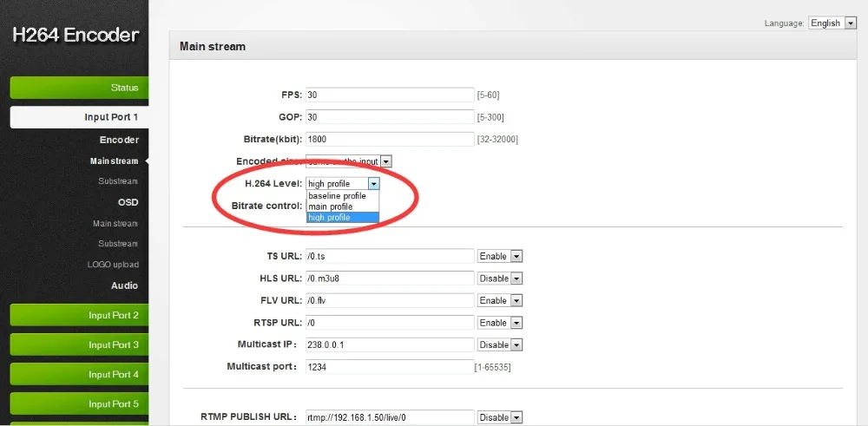868x426 pixels.
Task: Open LOGO upload page
Action: (x=113, y=265)
